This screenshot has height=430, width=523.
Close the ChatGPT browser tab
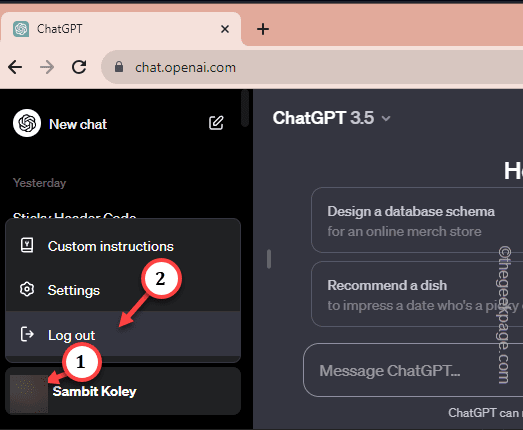tap(225, 29)
